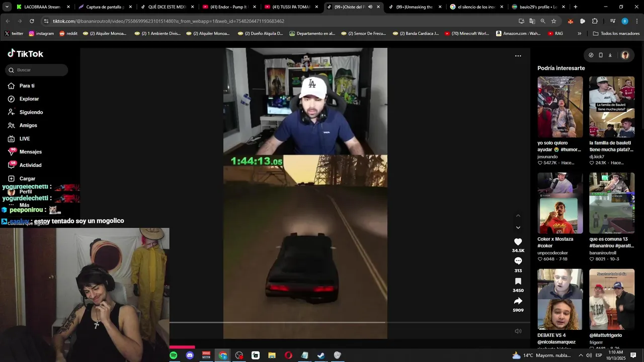This screenshot has width=644, height=362.
Task: Go back in Chrome
Action: pyautogui.click(x=8, y=21)
